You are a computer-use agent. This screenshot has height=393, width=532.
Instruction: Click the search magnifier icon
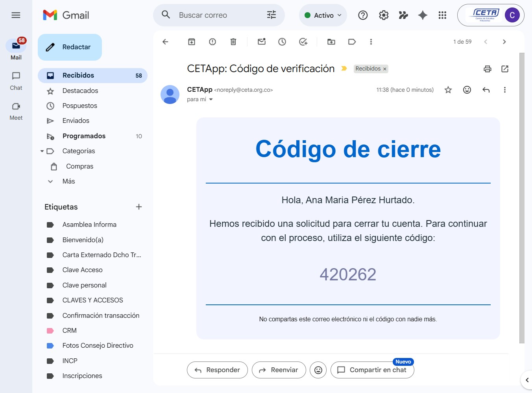[x=166, y=15]
